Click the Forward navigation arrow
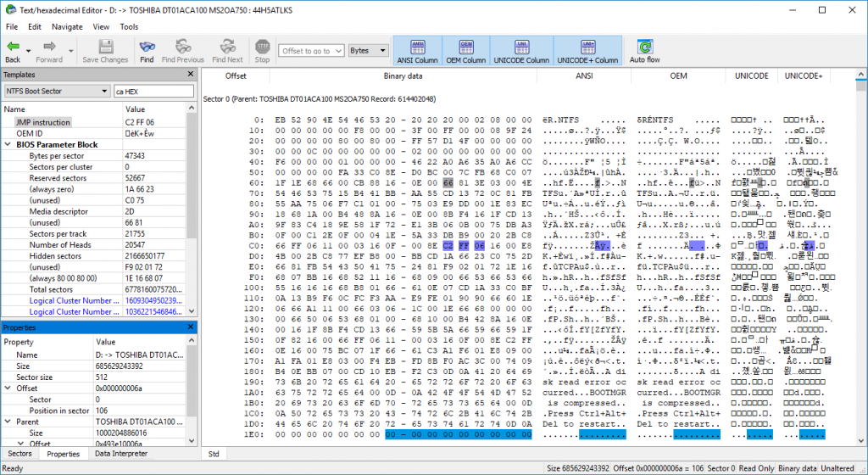 pyautogui.click(x=48, y=47)
